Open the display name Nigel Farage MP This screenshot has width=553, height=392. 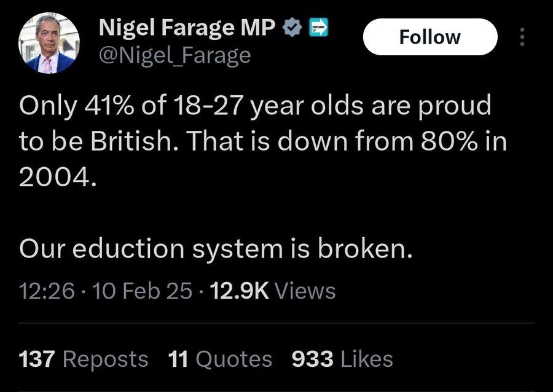tap(187, 28)
